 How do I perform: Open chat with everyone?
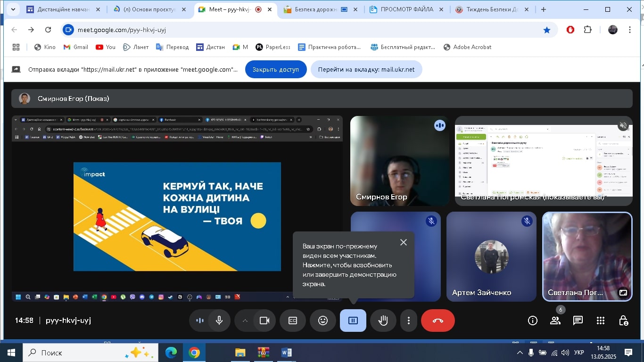click(578, 321)
